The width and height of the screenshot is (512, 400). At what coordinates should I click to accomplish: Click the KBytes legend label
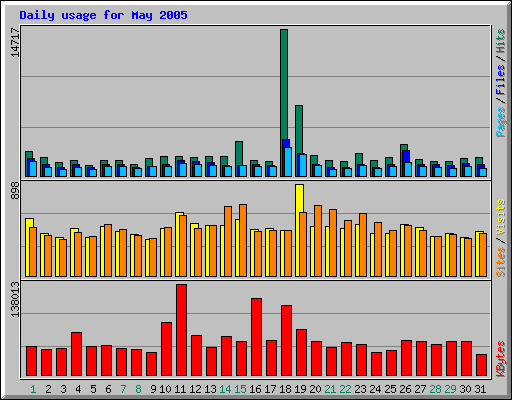tap(501, 359)
